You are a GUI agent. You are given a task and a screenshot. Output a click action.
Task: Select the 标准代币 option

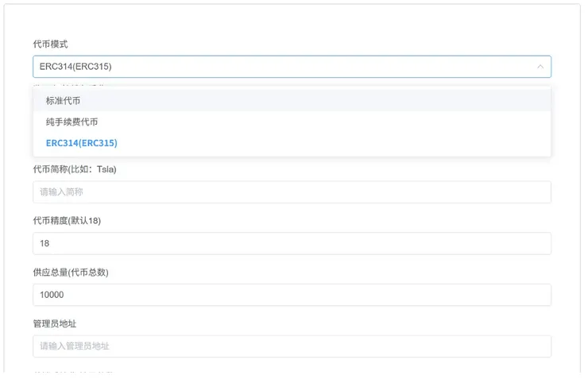click(x=63, y=101)
